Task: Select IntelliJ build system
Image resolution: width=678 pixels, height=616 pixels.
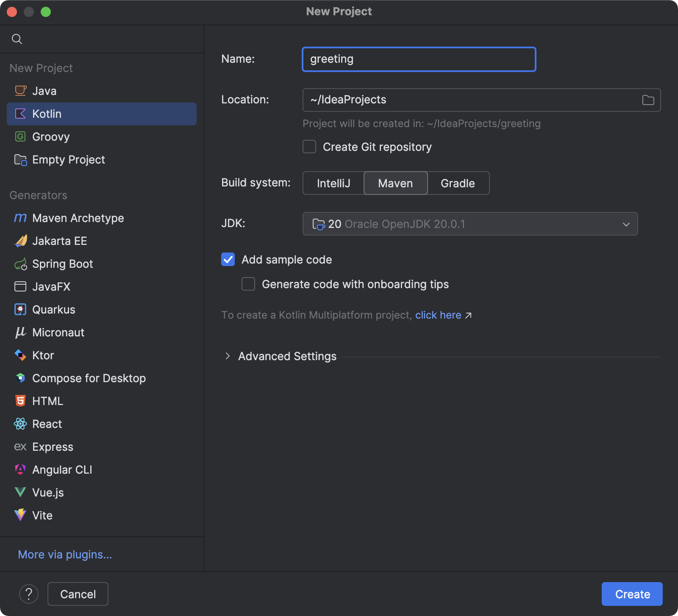Action: coord(333,183)
